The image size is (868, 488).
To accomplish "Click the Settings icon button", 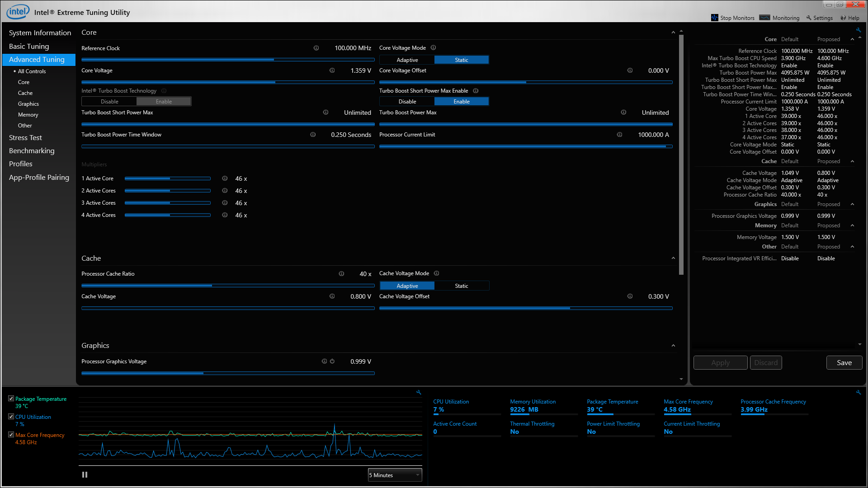I will (809, 19).
